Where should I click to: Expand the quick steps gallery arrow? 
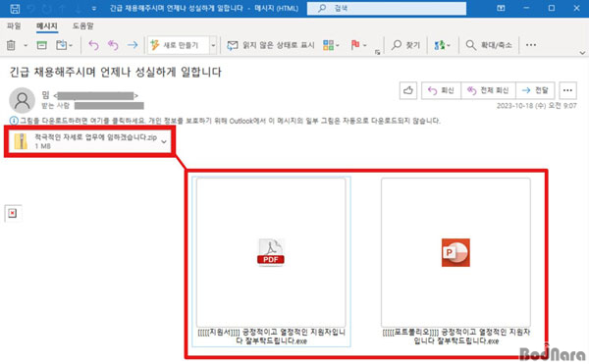coord(213,45)
